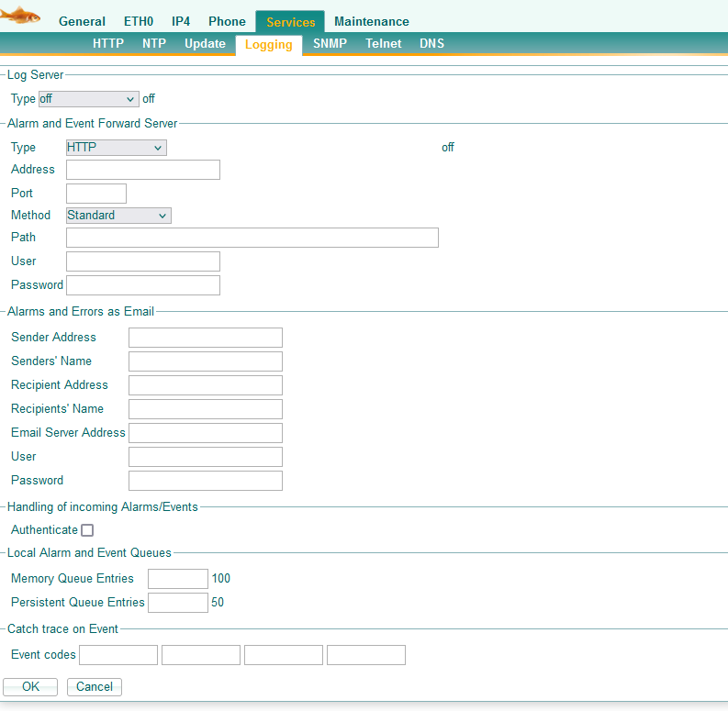Enable the Authenticate checkbox
This screenshot has width=728, height=711.
pyautogui.click(x=87, y=530)
